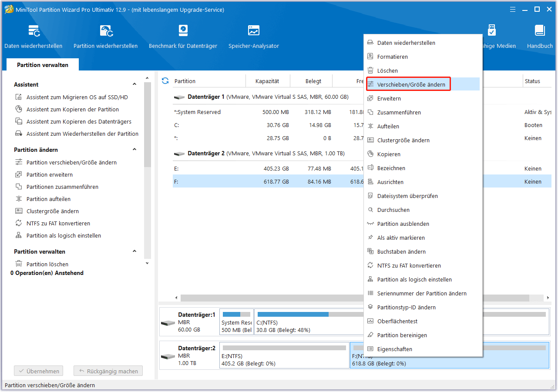Select Aufteilen from context menu

point(423,127)
